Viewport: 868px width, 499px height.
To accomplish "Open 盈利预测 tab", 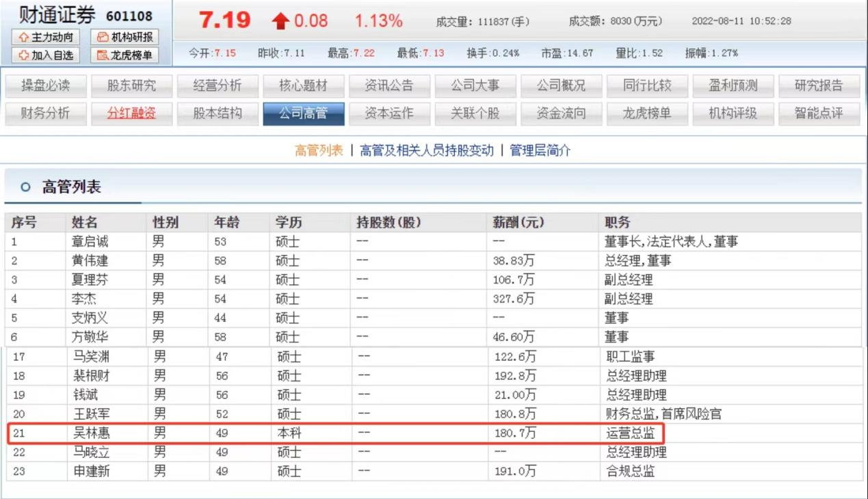I will pos(733,86).
